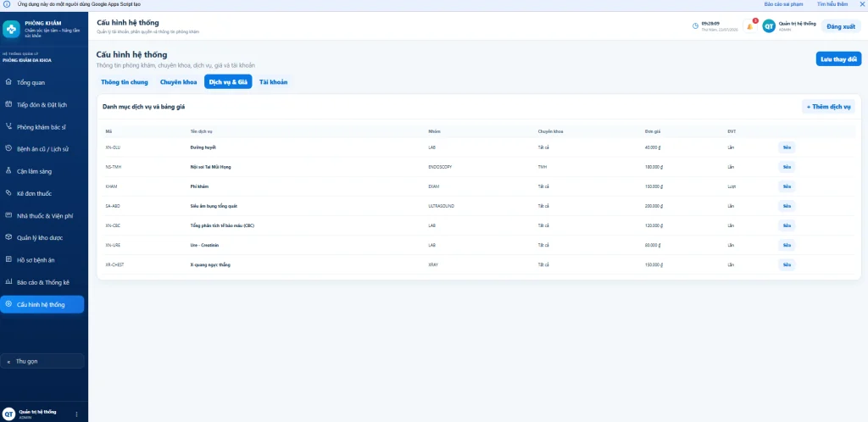
Task: Click the Lưu thay đổi button
Action: coord(838,58)
